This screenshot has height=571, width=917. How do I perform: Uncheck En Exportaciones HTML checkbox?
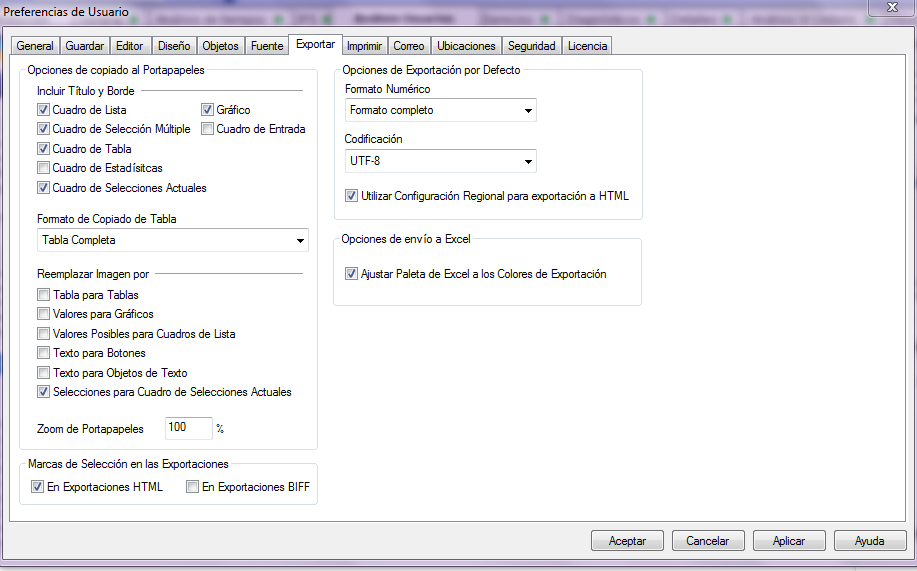pos(37,487)
